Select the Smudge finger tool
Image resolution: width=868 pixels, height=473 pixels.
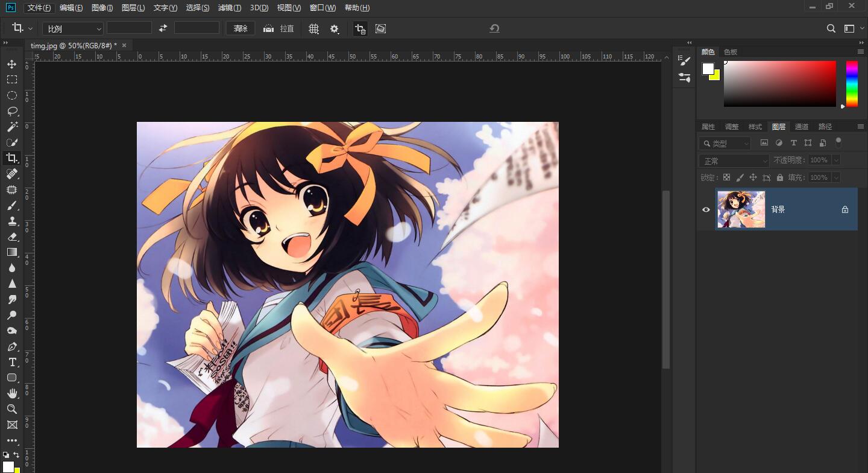[x=11, y=299]
